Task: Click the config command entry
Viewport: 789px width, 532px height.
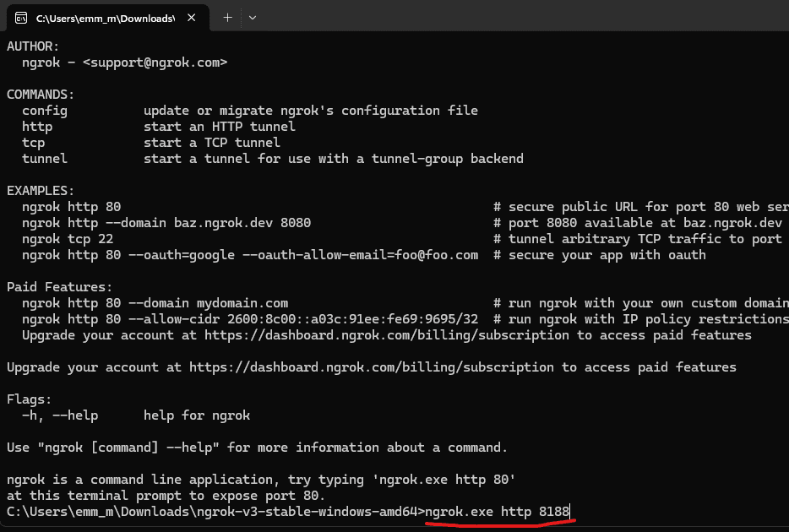Action: point(44,110)
